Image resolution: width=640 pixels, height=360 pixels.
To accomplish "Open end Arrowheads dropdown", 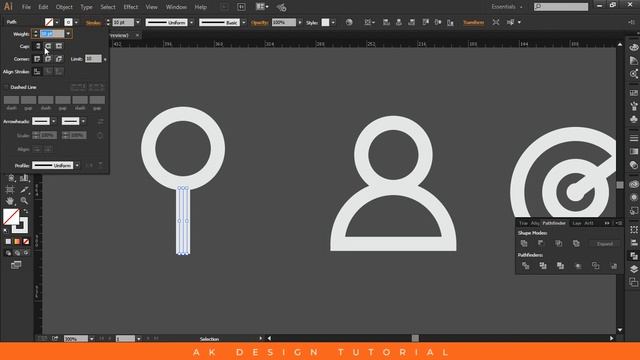I will point(83,122).
